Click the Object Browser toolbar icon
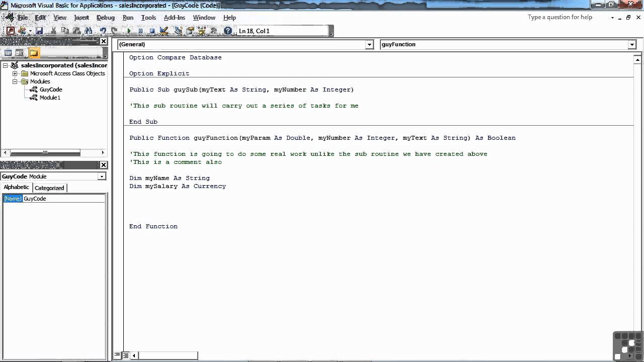644x362 pixels. point(201,31)
